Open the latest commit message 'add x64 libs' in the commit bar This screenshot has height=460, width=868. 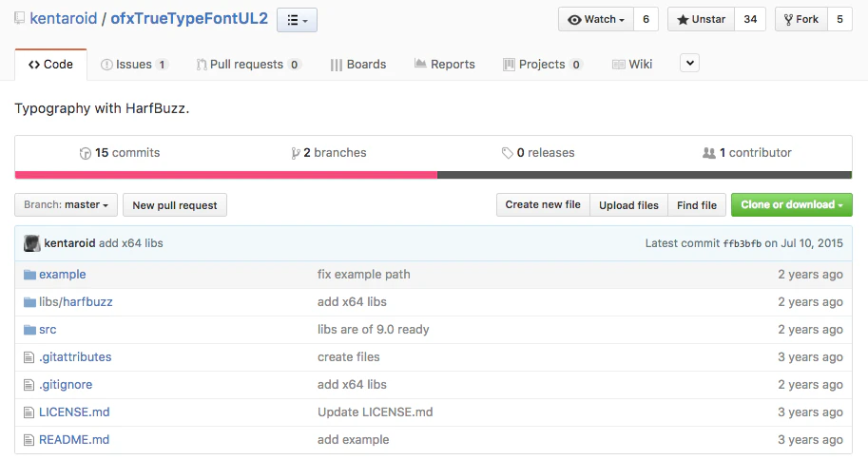click(x=131, y=243)
